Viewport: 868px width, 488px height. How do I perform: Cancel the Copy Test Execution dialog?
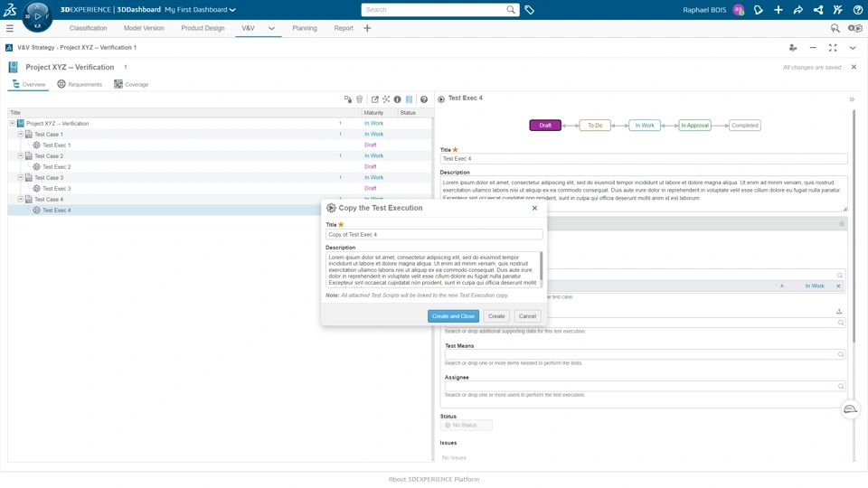pos(527,316)
